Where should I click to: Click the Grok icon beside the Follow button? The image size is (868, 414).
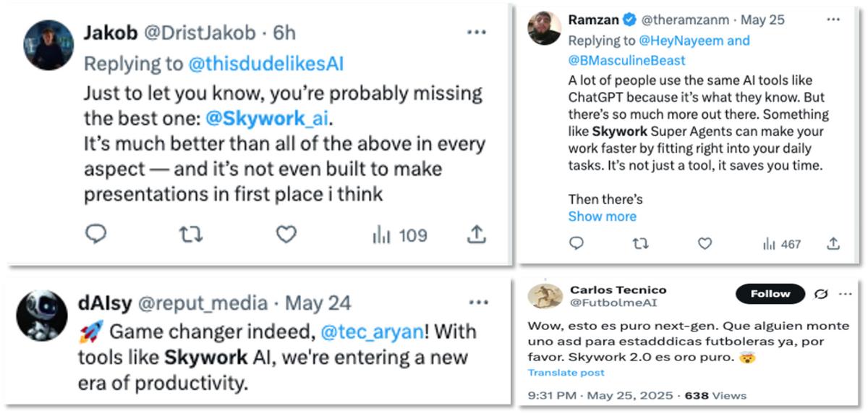821,294
